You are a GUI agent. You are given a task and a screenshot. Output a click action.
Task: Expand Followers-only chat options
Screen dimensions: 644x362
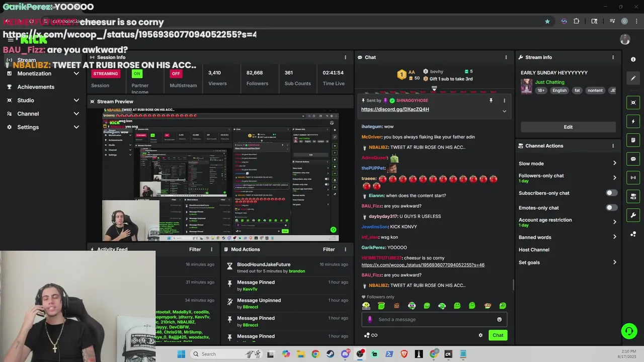[x=614, y=177]
